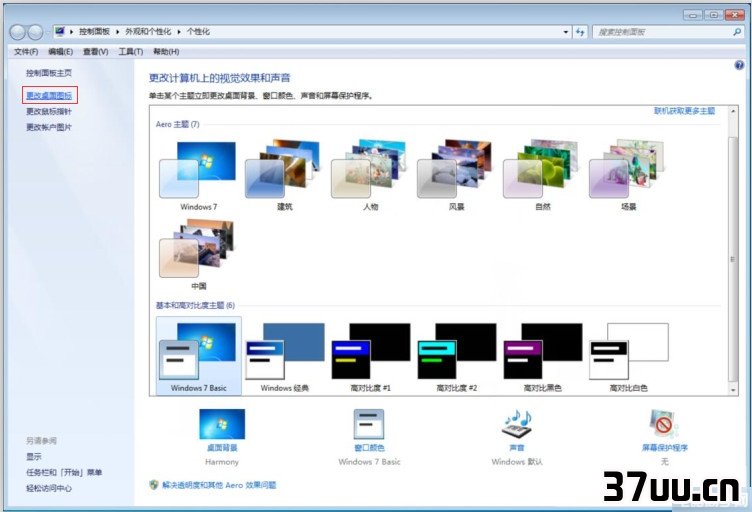
Task: Open the 编辑(E) menu
Action: coord(60,52)
